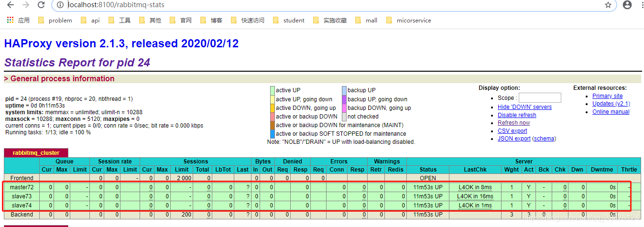Click the CSV export link
644x227 pixels.
pos(512,131)
